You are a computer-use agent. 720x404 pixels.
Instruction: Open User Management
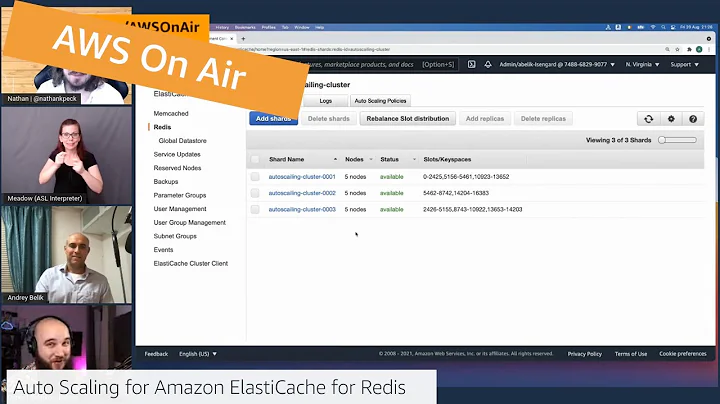tap(180, 209)
